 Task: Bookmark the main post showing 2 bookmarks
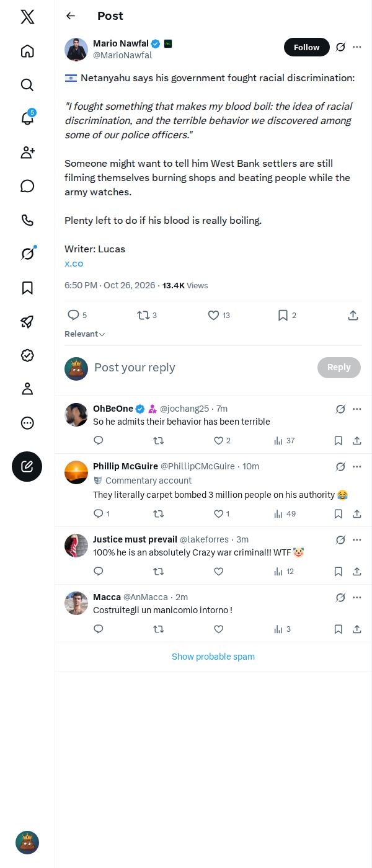point(287,316)
